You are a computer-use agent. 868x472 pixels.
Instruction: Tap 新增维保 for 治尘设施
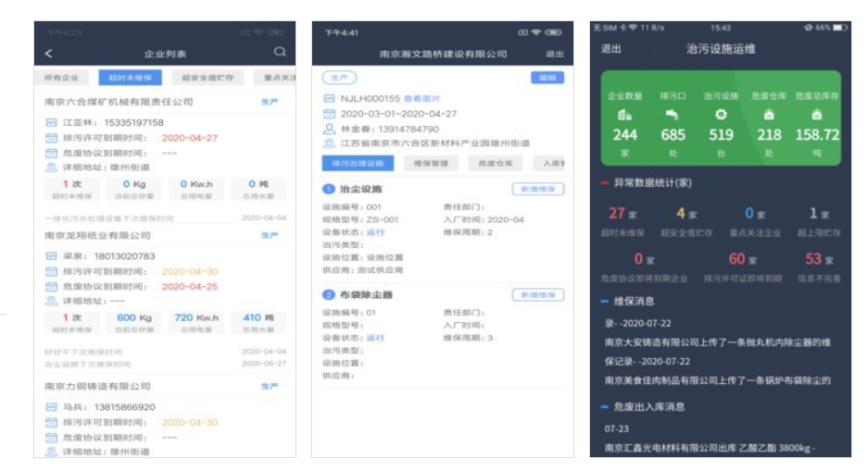[538, 189]
